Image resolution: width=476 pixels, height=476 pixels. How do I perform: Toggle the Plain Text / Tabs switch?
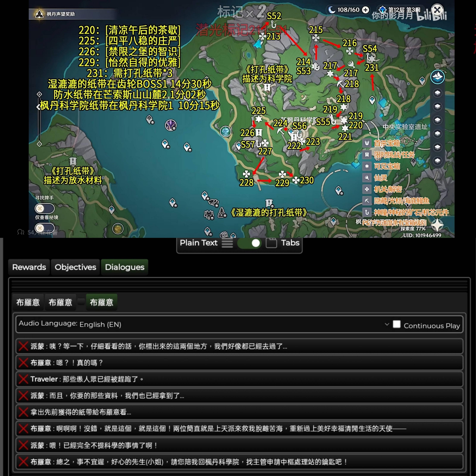click(x=250, y=243)
